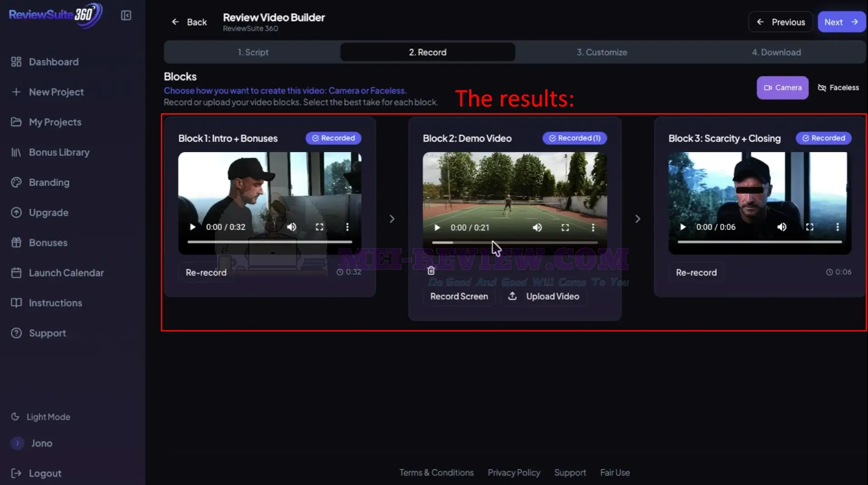This screenshot has height=485, width=868.
Task: Open more options on Block 2 video
Action: [x=593, y=227]
